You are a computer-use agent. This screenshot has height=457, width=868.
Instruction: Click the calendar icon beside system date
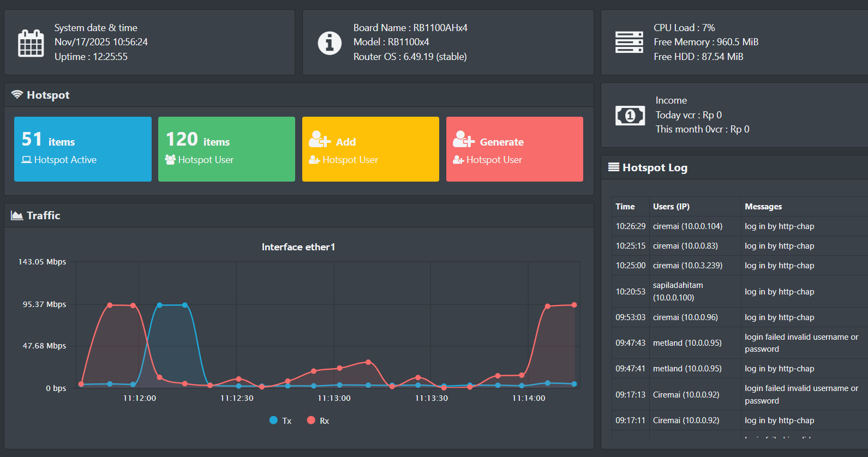click(31, 43)
